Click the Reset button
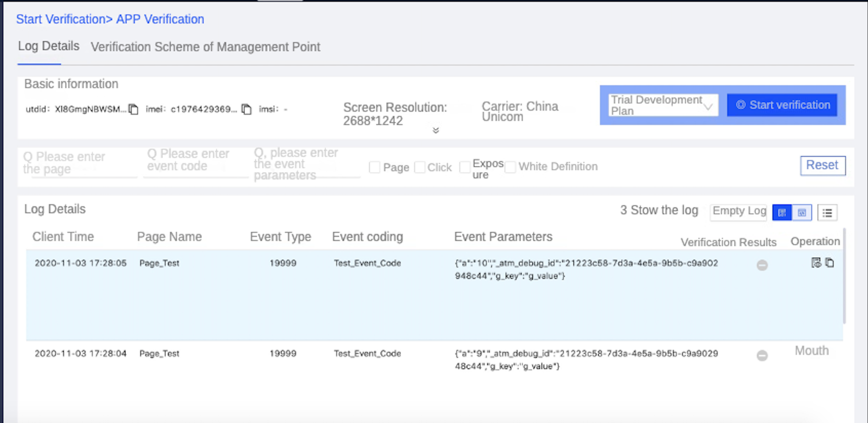This screenshot has width=868, height=423. point(822,166)
